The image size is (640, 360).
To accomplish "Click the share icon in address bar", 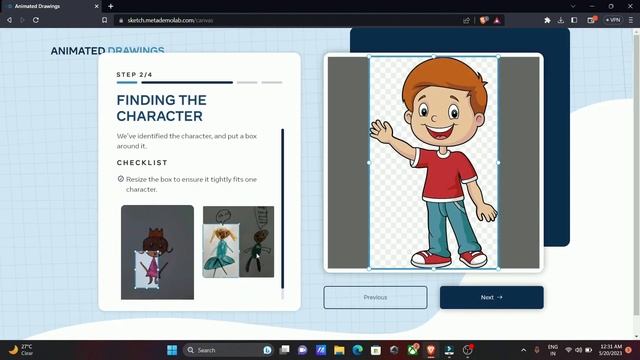I will click(467, 20).
